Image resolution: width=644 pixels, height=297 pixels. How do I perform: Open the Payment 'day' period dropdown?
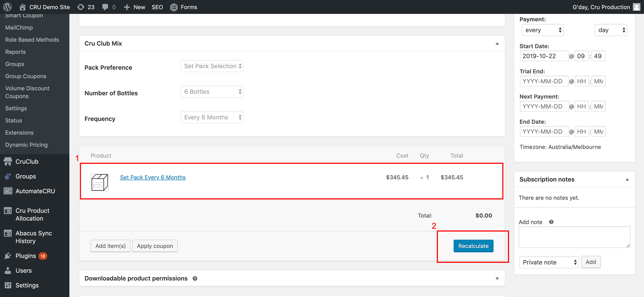click(611, 30)
